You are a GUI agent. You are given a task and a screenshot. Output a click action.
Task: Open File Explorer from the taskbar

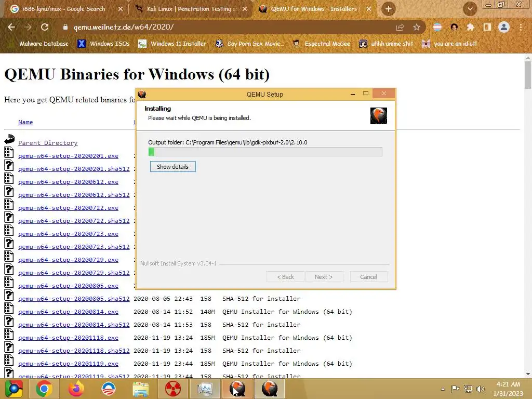[x=140, y=389]
